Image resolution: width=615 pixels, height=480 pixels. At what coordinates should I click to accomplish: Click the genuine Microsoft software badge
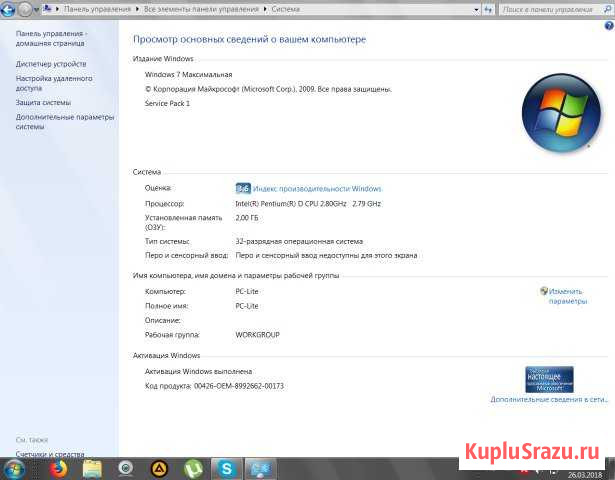point(549,379)
